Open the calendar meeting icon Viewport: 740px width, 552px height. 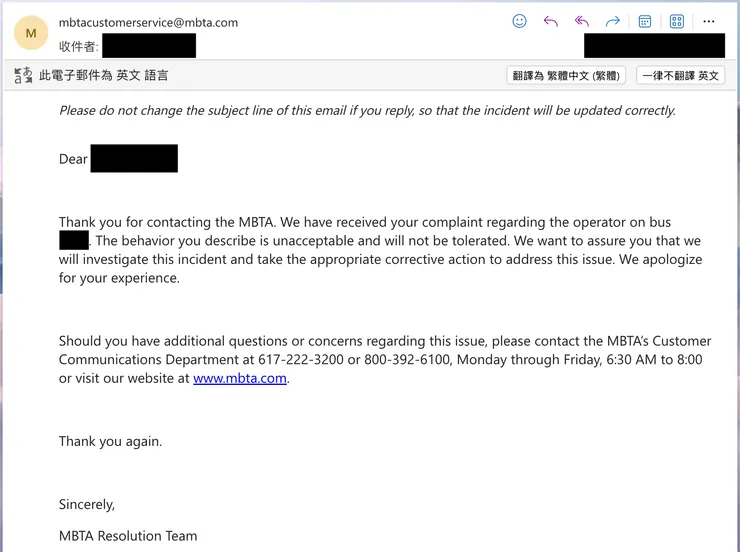point(645,21)
